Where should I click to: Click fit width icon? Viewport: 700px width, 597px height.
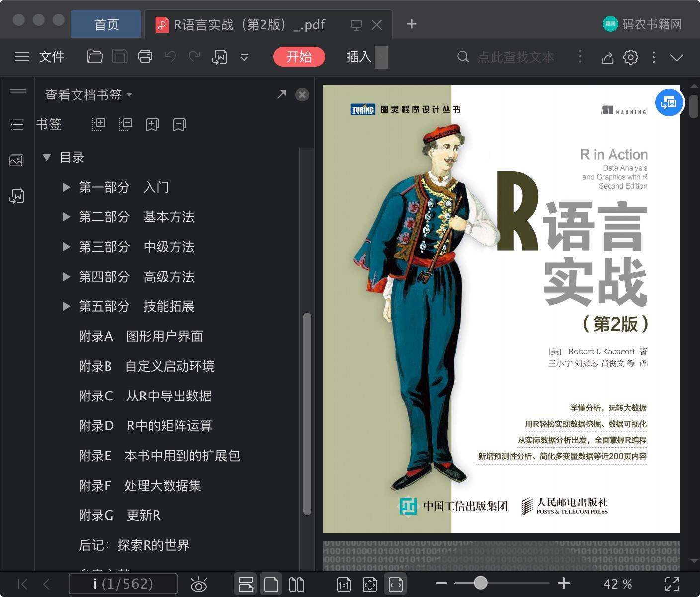[395, 584]
